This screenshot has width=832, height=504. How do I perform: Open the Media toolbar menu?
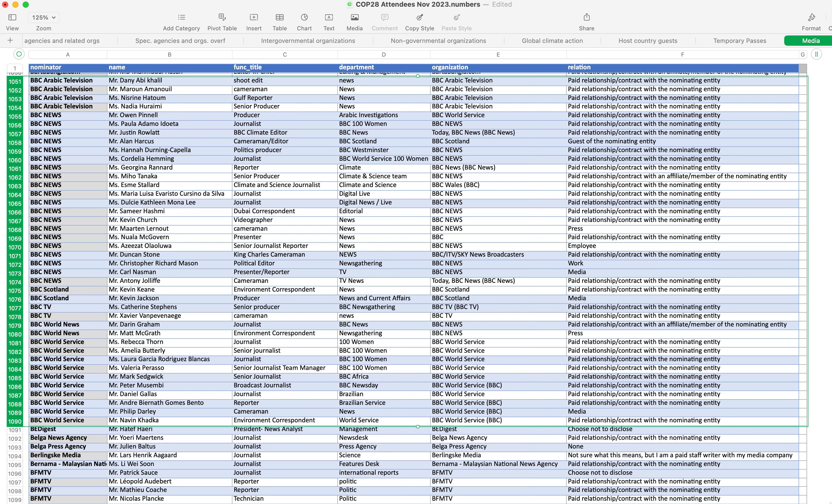click(x=354, y=17)
